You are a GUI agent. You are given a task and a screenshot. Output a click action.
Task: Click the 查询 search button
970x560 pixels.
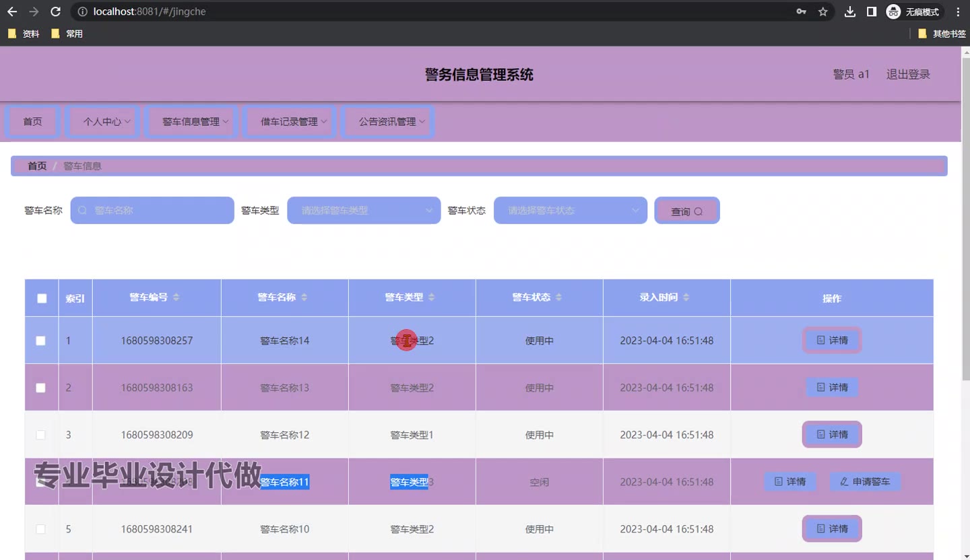686,211
